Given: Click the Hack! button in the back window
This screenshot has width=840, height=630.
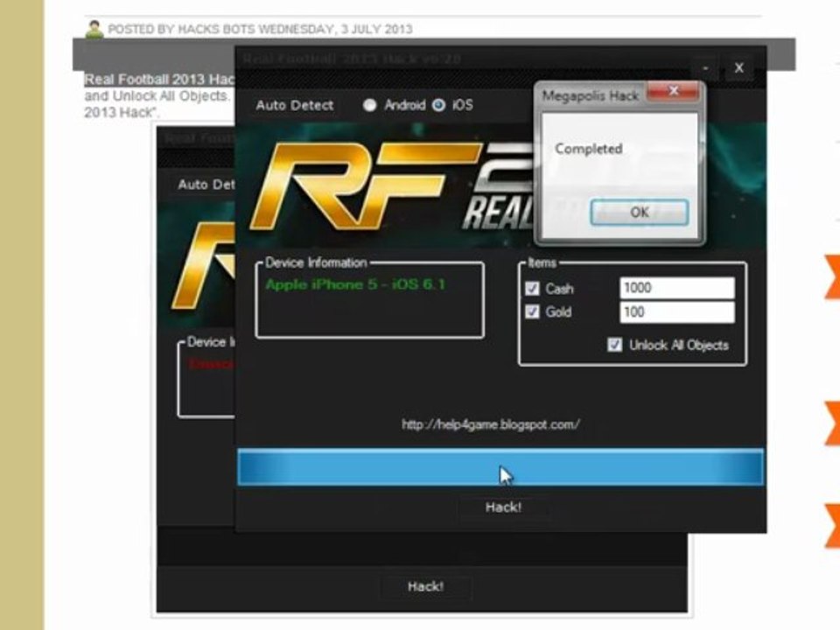Looking at the screenshot, I should pyautogui.click(x=425, y=586).
